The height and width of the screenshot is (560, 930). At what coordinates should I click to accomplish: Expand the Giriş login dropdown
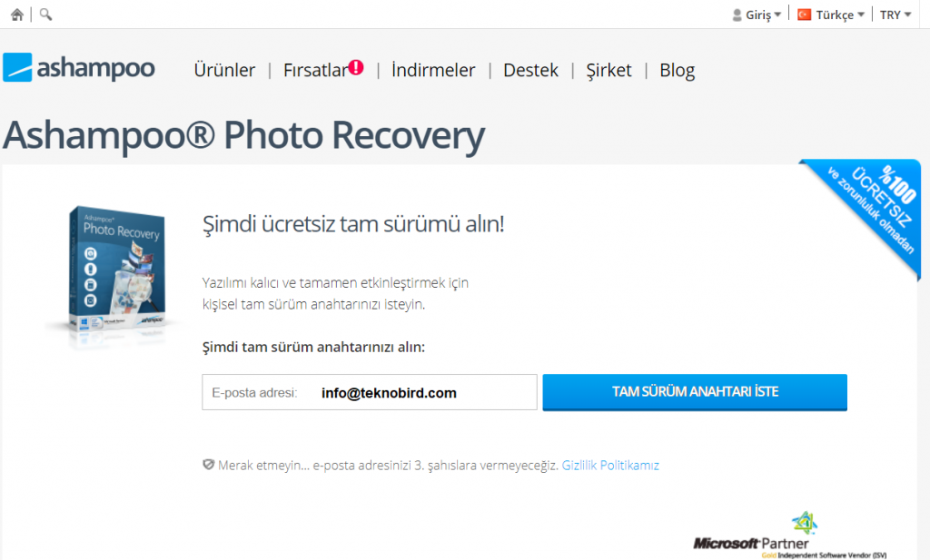point(757,15)
